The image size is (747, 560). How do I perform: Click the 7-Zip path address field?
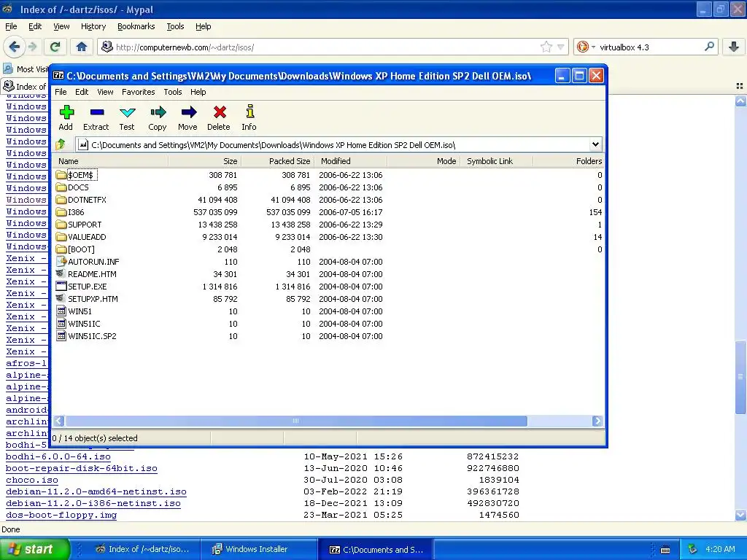338,145
